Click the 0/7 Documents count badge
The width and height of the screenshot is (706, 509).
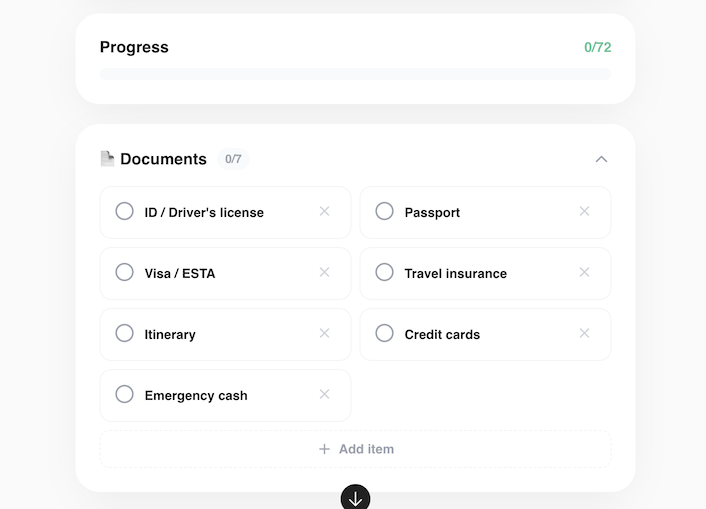point(233,159)
